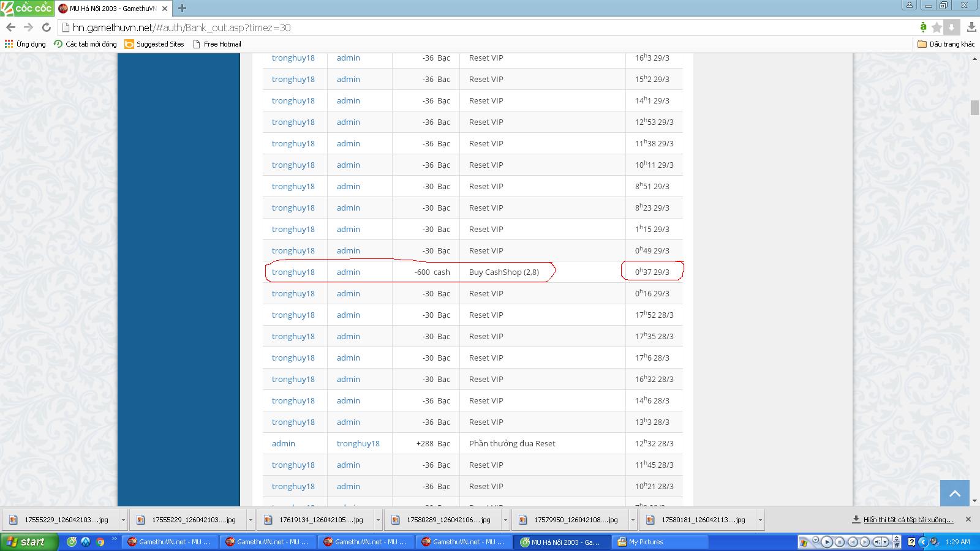The image size is (980, 551).
Task: Click the page vertical scrollbar thumb
Action: click(x=974, y=107)
